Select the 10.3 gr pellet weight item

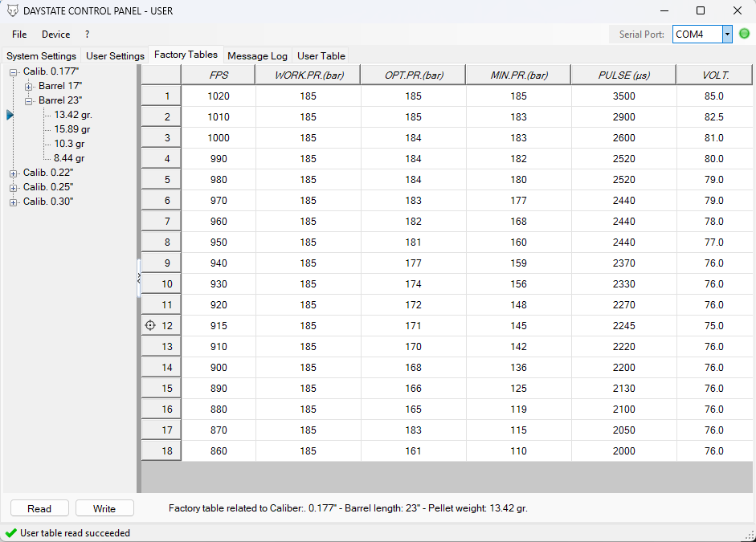[x=69, y=144]
